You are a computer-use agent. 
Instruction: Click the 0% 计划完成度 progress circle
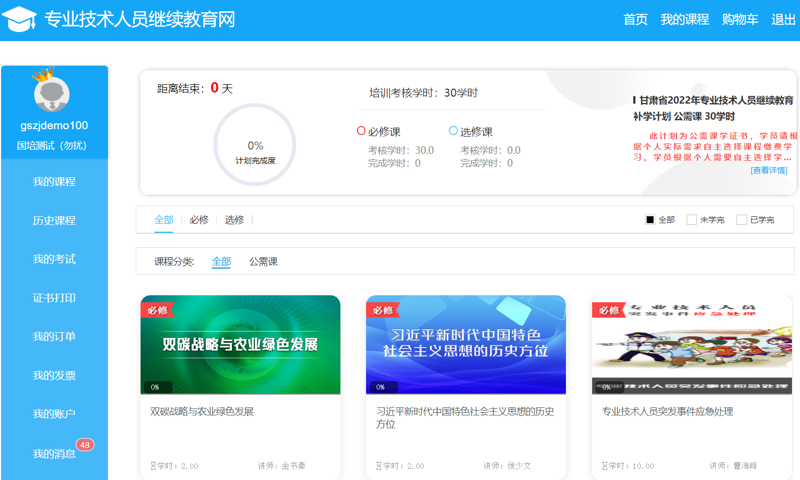(255, 144)
